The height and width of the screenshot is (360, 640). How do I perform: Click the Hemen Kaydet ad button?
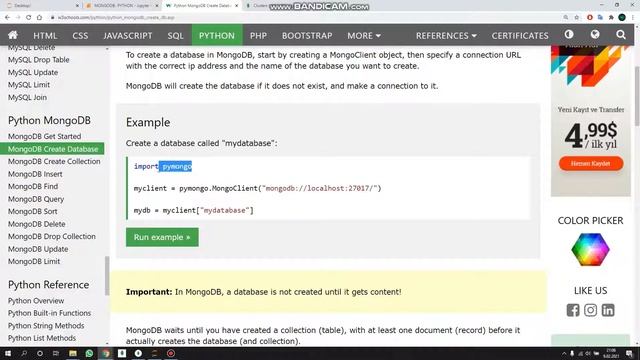click(591, 163)
